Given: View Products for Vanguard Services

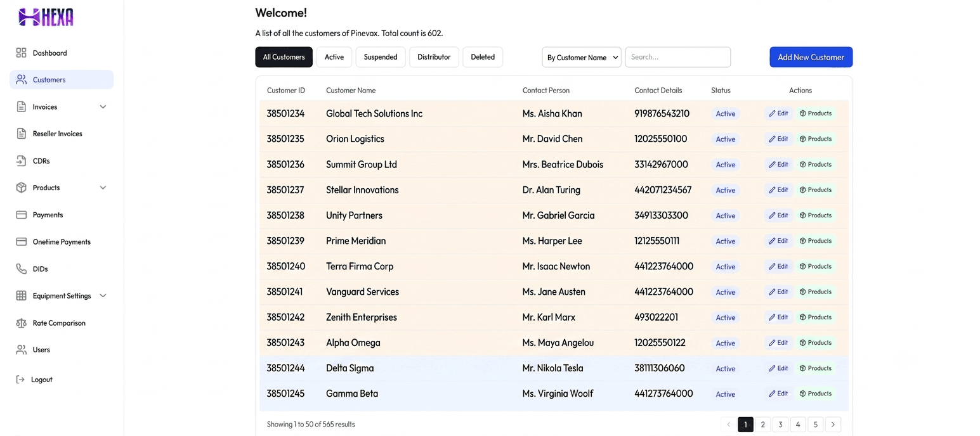Looking at the screenshot, I should [815, 292].
